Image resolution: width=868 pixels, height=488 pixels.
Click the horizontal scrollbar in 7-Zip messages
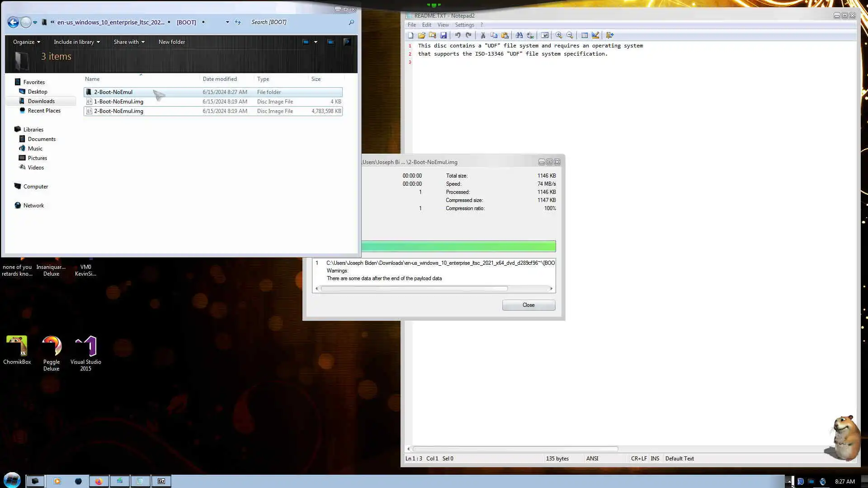point(414,288)
